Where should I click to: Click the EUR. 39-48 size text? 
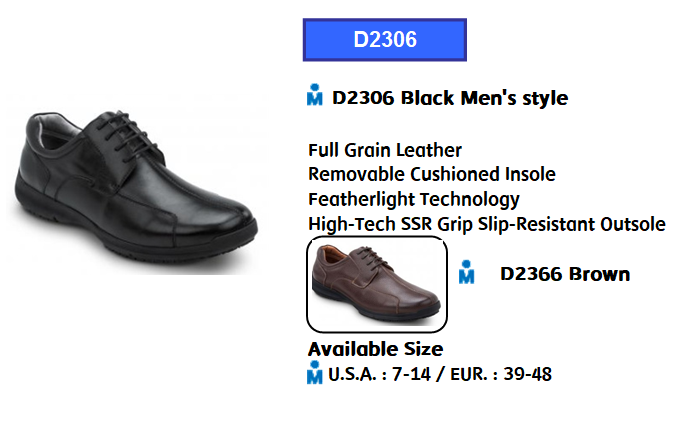501,375
